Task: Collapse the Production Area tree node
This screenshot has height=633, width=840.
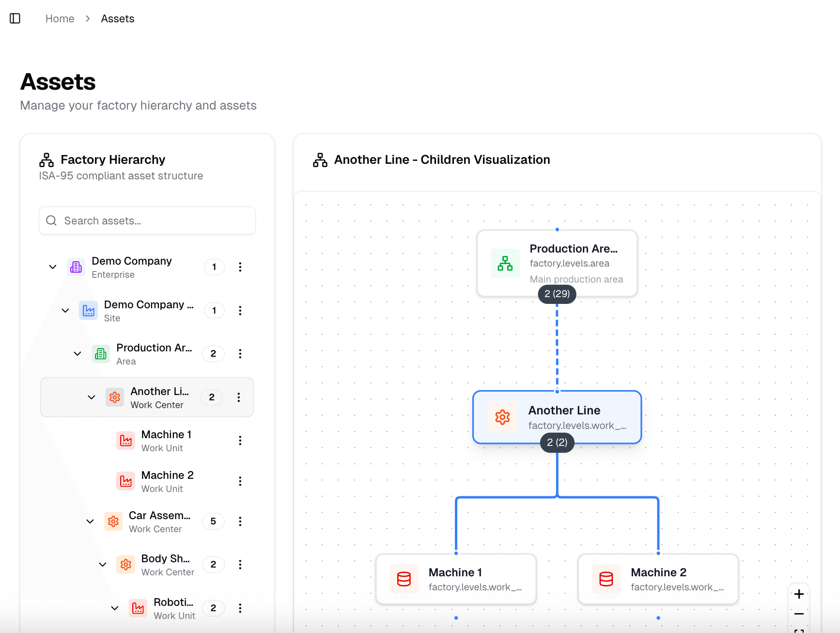Action: point(78,354)
